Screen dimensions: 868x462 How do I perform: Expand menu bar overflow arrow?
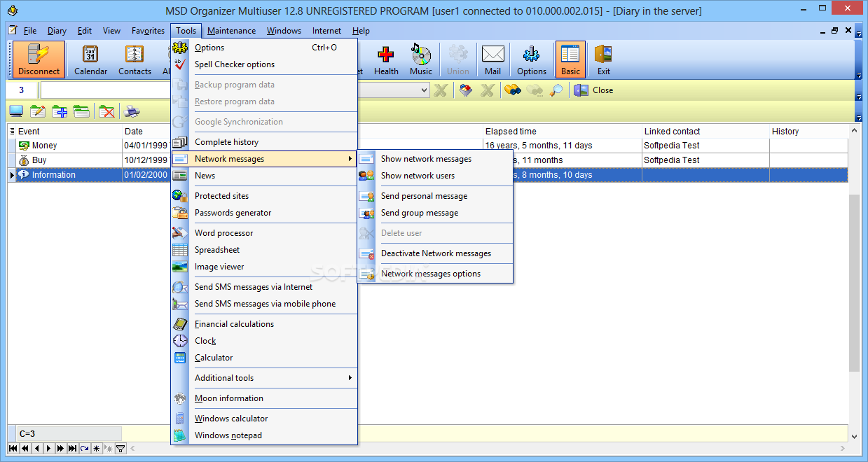(x=859, y=31)
